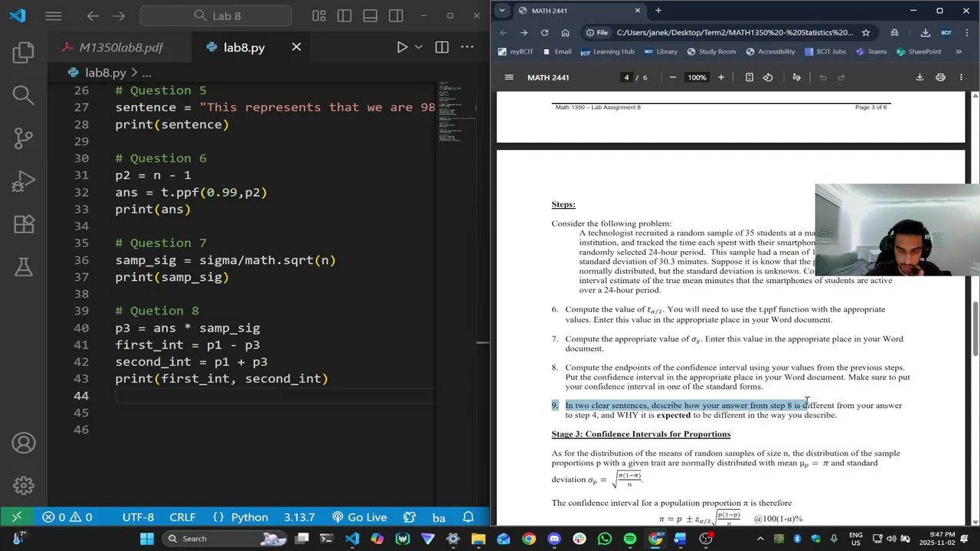Open the Study Room bookmark
This screenshot has height=551, width=980.
point(711,51)
